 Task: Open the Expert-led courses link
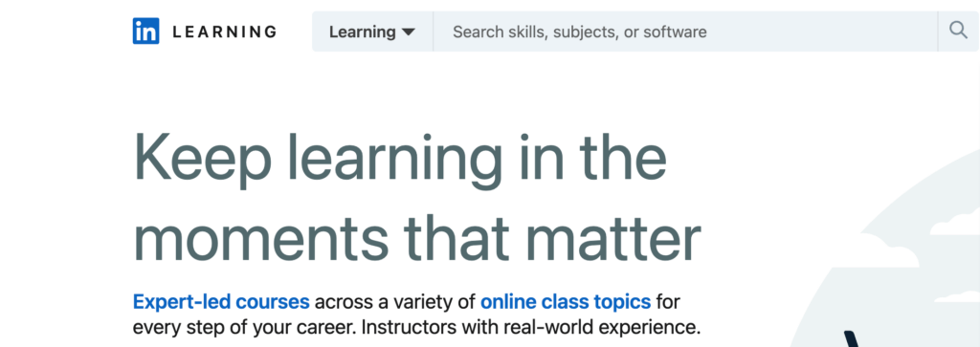[x=221, y=302]
